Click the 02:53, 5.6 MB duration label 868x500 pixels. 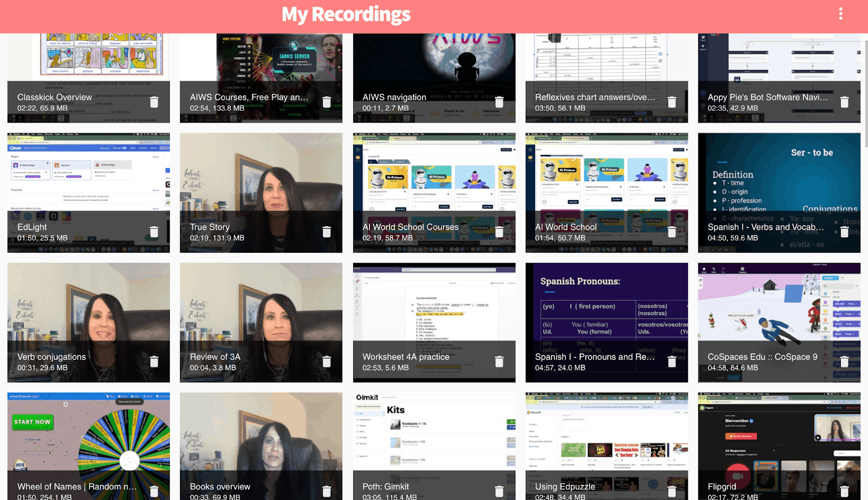pyautogui.click(x=386, y=368)
